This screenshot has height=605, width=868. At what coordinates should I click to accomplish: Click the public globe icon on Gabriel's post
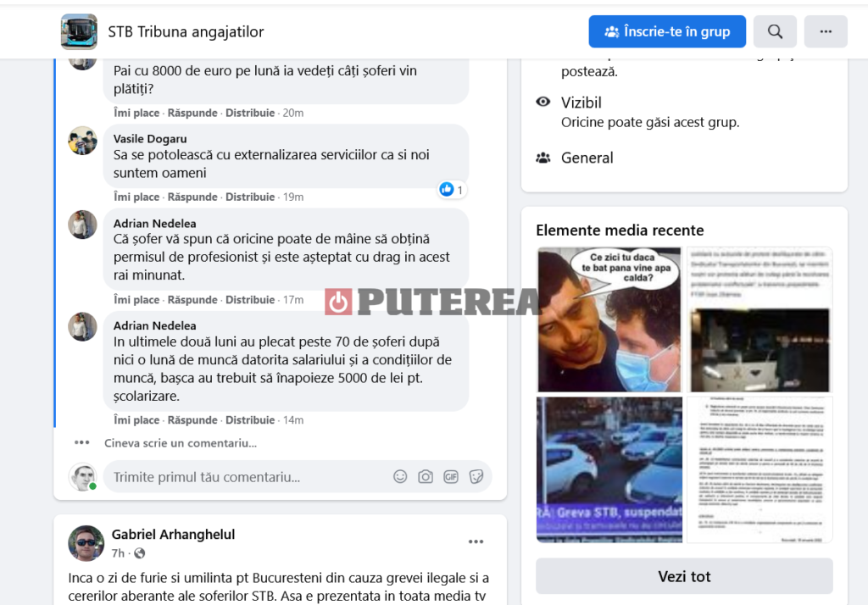click(x=140, y=553)
